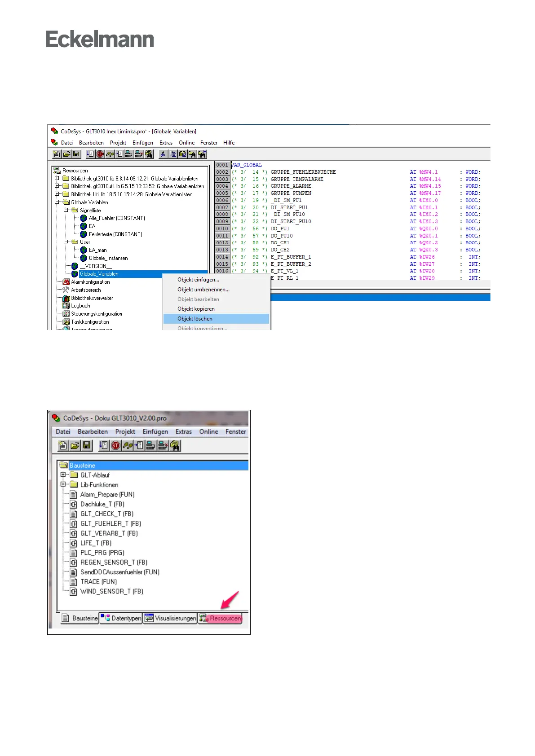Click GRUPPE_PUMPEN variable in code editor
This screenshot has height=756, width=535.
click(291, 193)
